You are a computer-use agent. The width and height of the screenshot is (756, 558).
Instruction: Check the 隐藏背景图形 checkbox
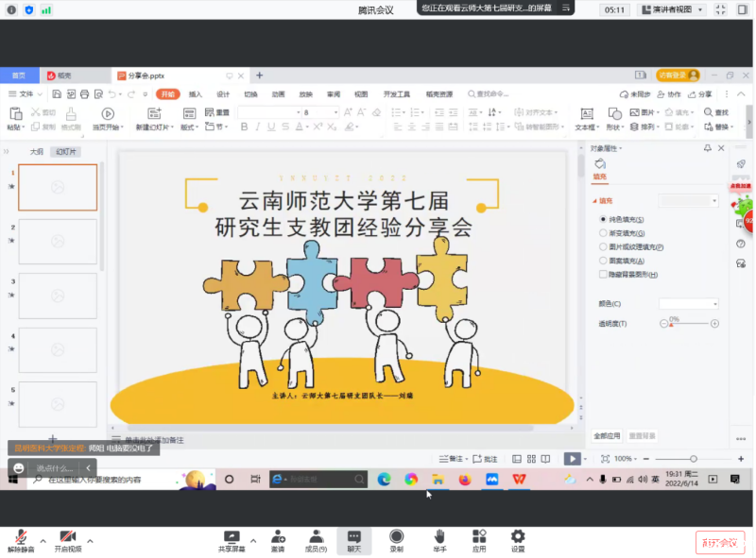pos(604,274)
